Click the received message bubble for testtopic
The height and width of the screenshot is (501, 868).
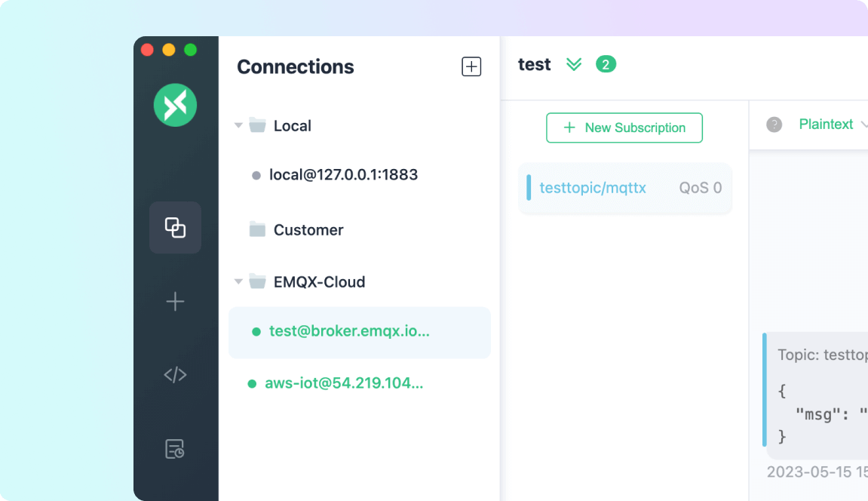[x=822, y=392]
